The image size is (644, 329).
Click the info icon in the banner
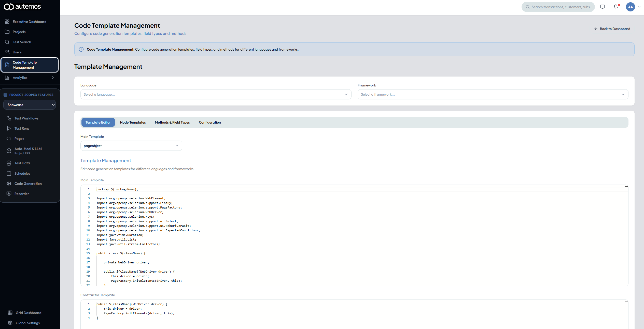point(81,49)
